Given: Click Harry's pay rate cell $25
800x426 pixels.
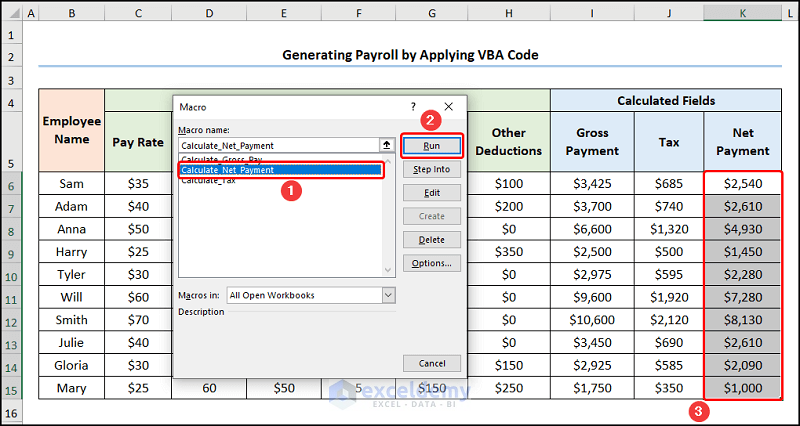Looking at the screenshot, I should 138,252.
